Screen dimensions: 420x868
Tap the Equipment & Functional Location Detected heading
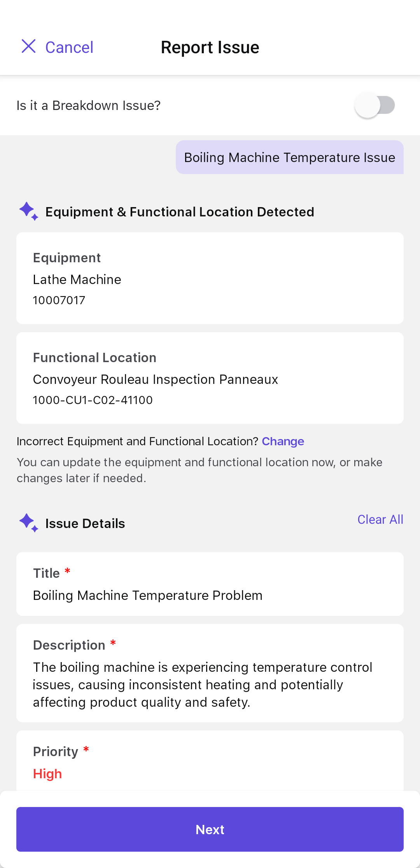coord(180,212)
